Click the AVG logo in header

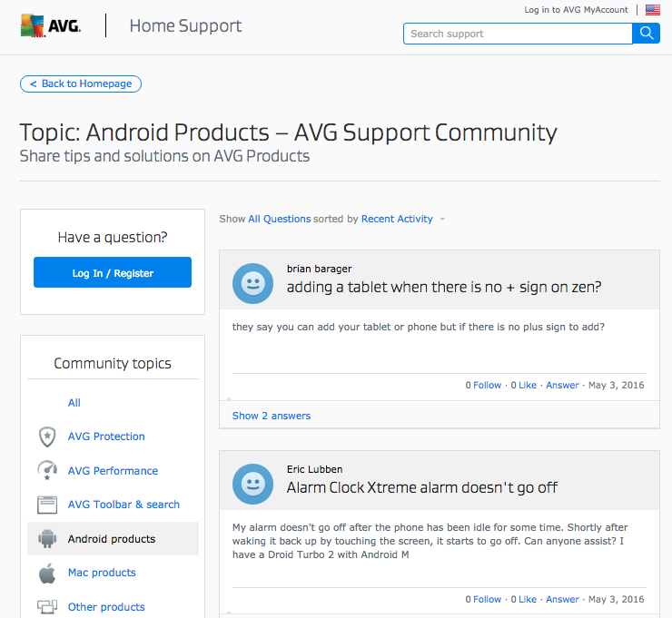(x=51, y=25)
